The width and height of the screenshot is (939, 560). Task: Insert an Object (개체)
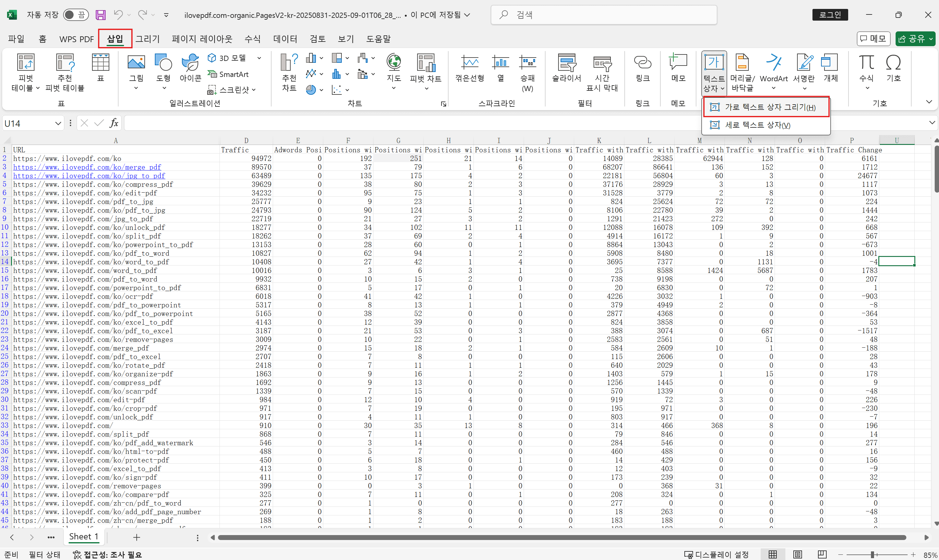pos(831,68)
